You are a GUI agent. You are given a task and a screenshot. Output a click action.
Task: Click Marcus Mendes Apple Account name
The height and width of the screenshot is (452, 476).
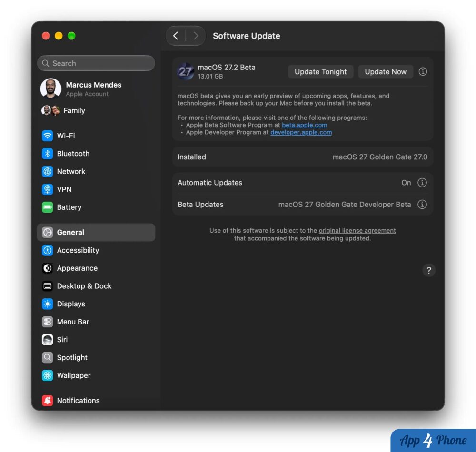point(93,85)
